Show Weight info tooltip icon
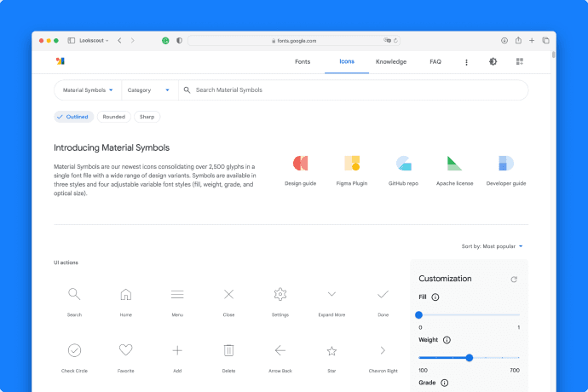 [447, 340]
